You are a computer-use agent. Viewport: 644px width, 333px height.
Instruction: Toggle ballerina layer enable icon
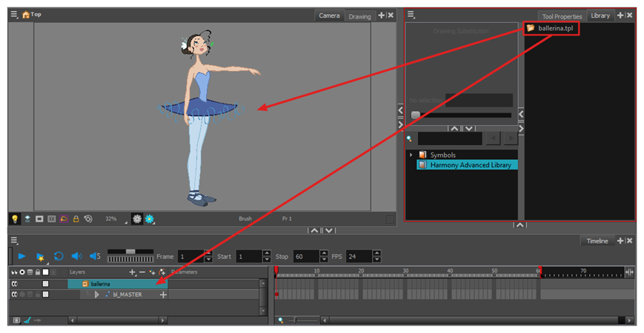coord(15,283)
